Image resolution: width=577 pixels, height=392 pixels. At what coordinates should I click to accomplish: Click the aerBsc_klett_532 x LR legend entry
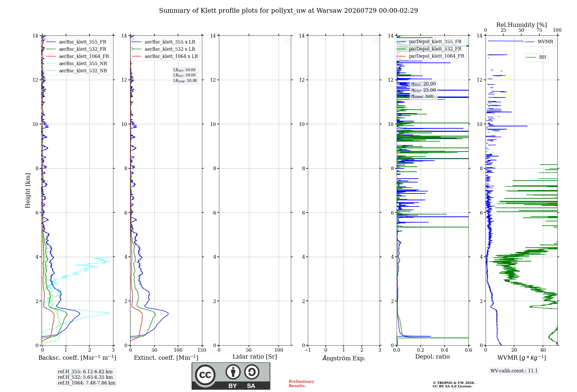tap(164, 49)
